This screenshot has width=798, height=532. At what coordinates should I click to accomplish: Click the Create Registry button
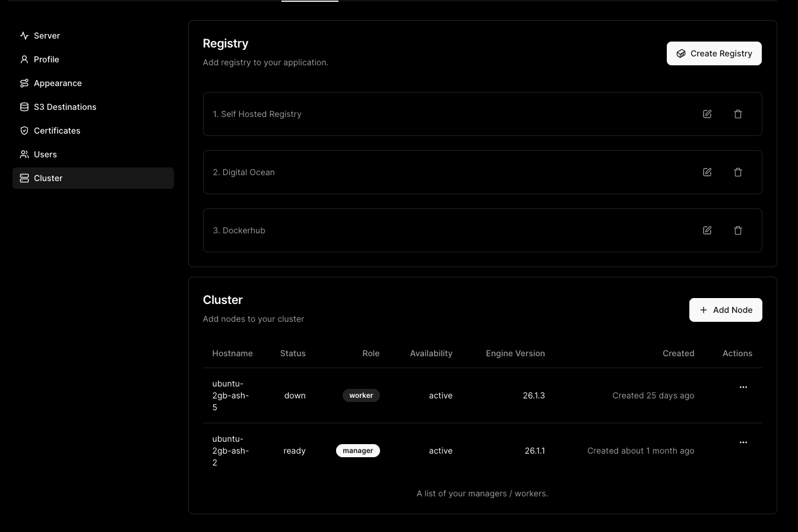[714, 53]
